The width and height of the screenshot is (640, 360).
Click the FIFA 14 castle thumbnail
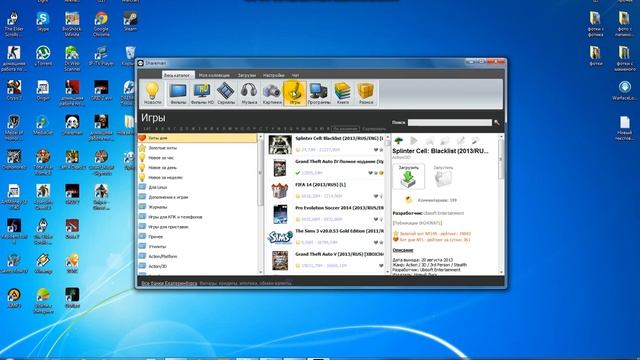pos(280,191)
